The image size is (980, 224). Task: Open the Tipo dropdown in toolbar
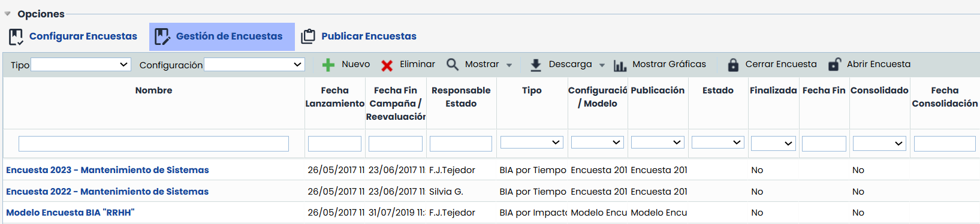click(81, 65)
